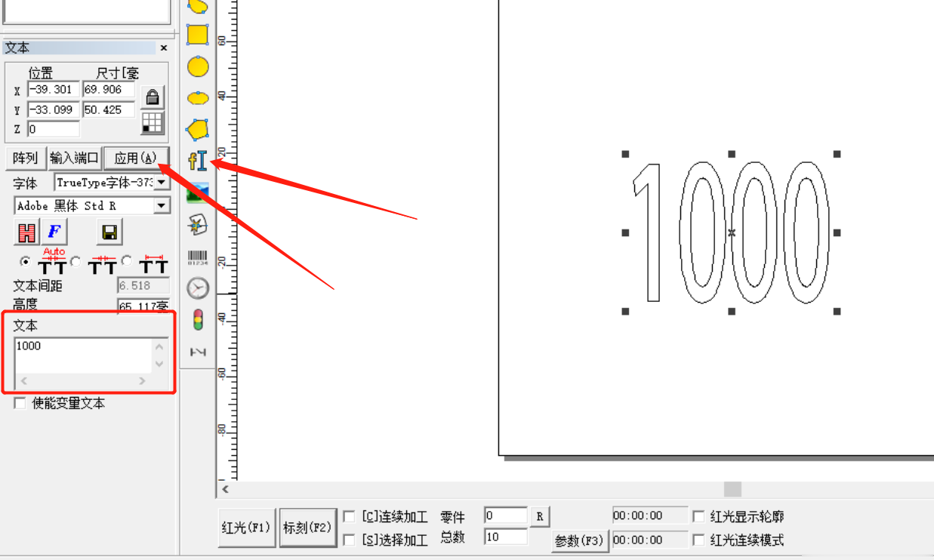Click the floppy disk save icon
934x560 pixels.
pos(109,232)
